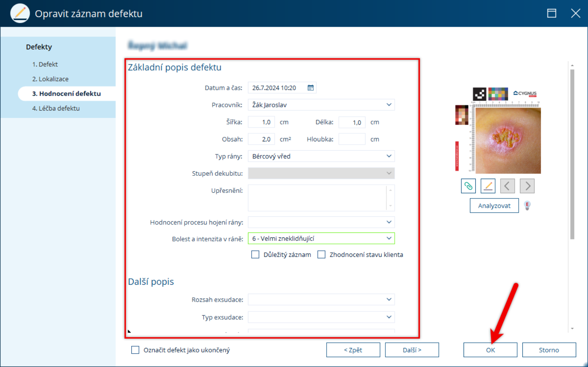The image size is (588, 367).
Task: Change Bolest a intenzita v ráně value
Action: 321,239
